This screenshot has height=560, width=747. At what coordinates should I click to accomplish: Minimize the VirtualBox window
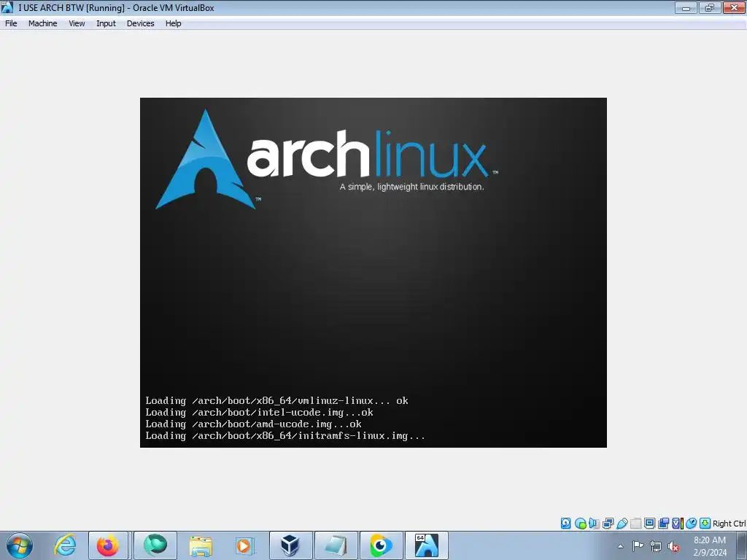(x=686, y=7)
